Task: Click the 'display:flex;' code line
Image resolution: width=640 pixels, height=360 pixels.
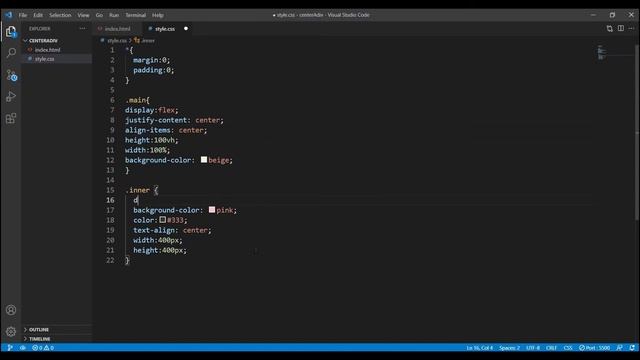Action: pos(151,110)
